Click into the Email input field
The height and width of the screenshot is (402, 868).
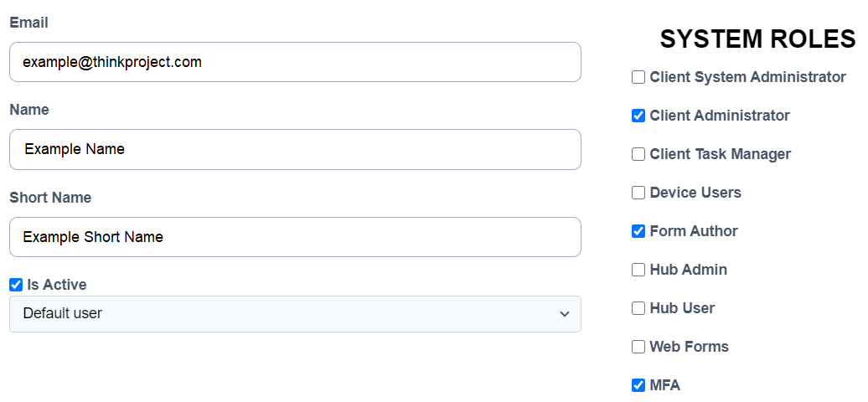295,62
